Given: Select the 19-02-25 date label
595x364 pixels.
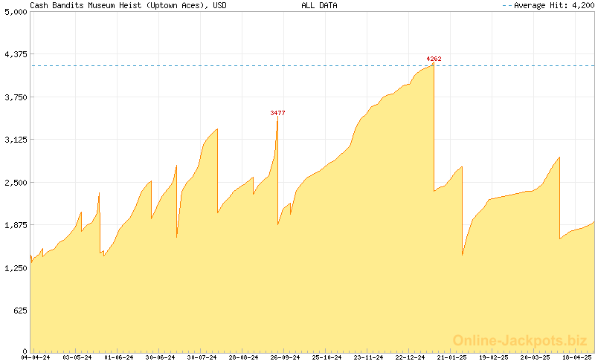Looking at the screenshot, I should point(494,358).
